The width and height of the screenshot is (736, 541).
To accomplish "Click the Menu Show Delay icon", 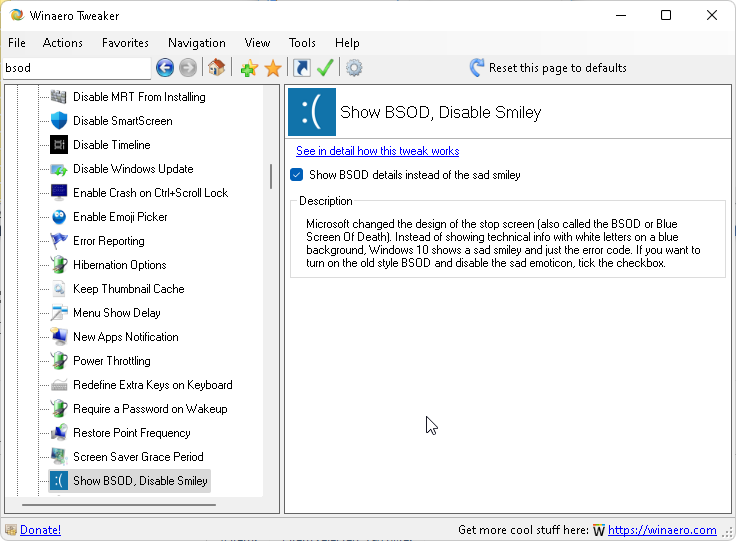I will point(59,312).
